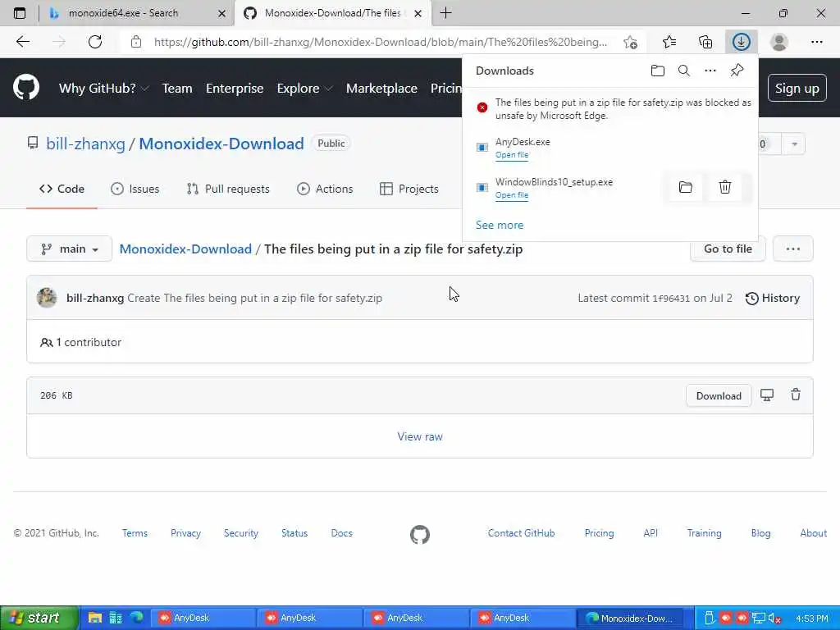Screen dimensions: 840x630
Task: Open the Issues tab
Action: [x=135, y=189]
